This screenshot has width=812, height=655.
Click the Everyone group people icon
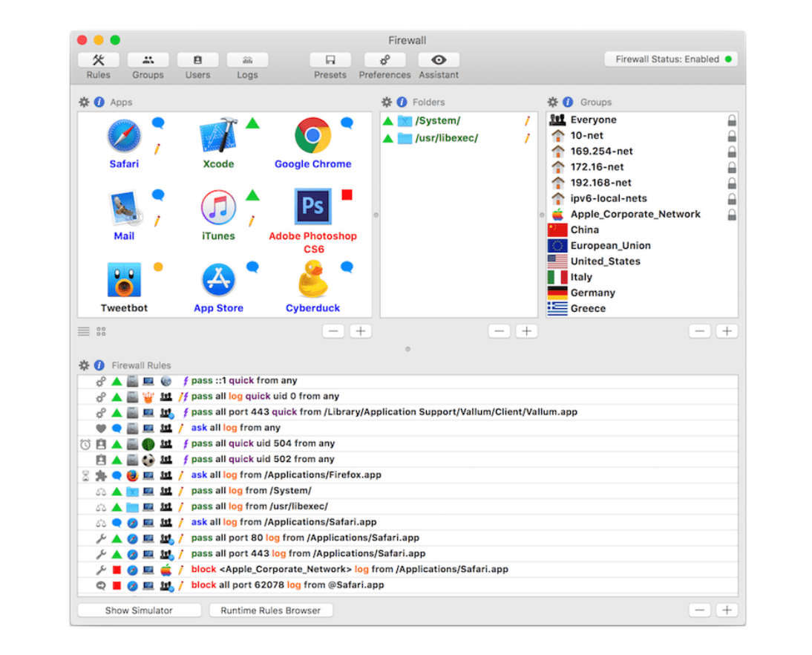[x=557, y=120]
